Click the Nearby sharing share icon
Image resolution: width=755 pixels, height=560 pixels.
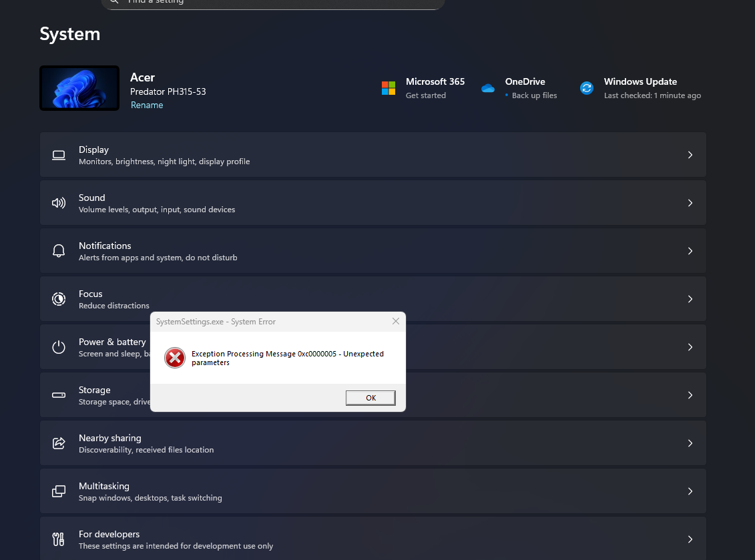pyautogui.click(x=59, y=443)
